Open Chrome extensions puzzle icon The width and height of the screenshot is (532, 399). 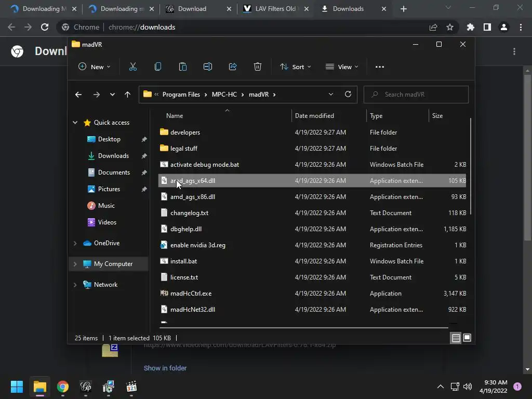pos(471,27)
